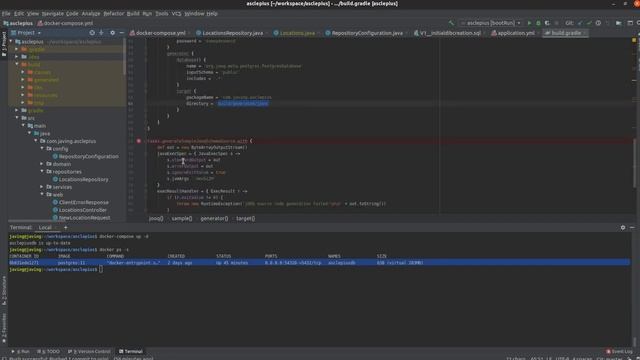Collapse the repositories package

click(x=42, y=172)
